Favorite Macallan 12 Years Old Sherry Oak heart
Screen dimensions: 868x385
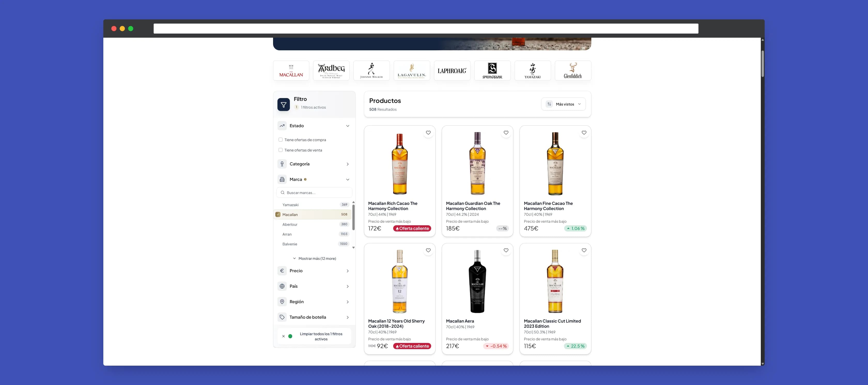click(x=428, y=250)
